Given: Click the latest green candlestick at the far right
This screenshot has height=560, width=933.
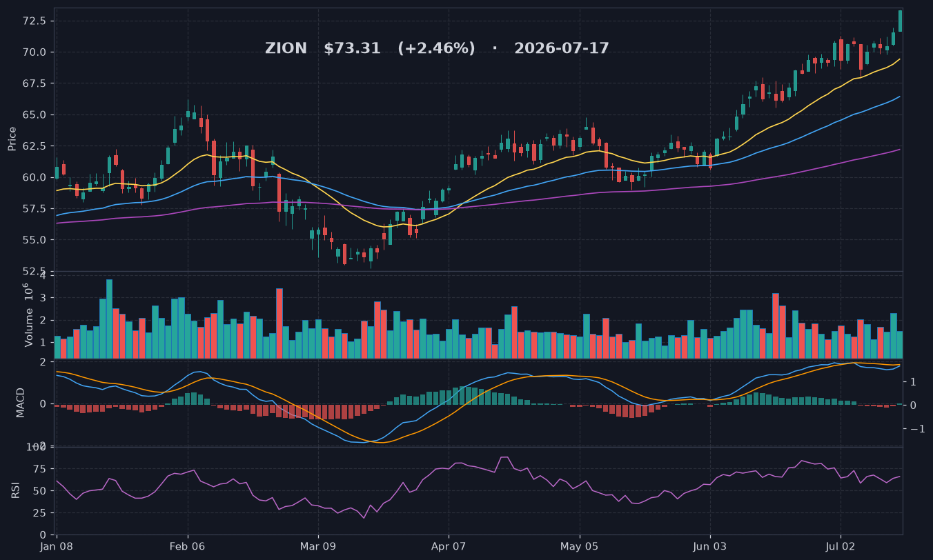Looking at the screenshot, I should 900,21.
